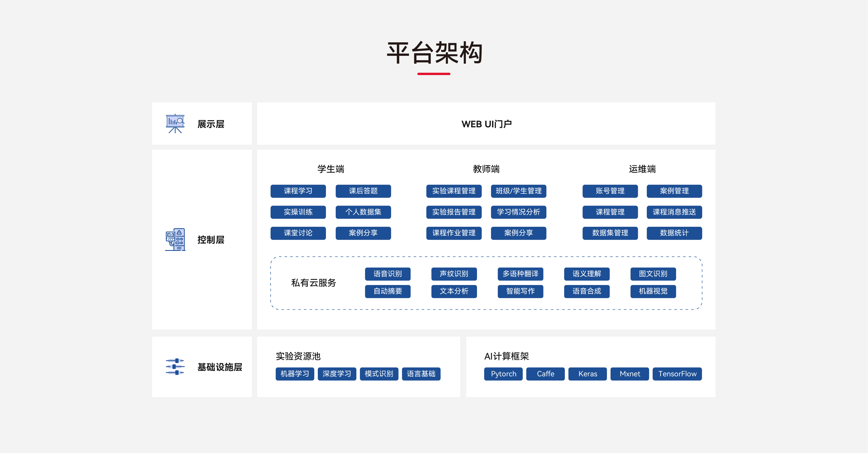
Task: Click the AI计算框架 heading
Action: coord(507,356)
